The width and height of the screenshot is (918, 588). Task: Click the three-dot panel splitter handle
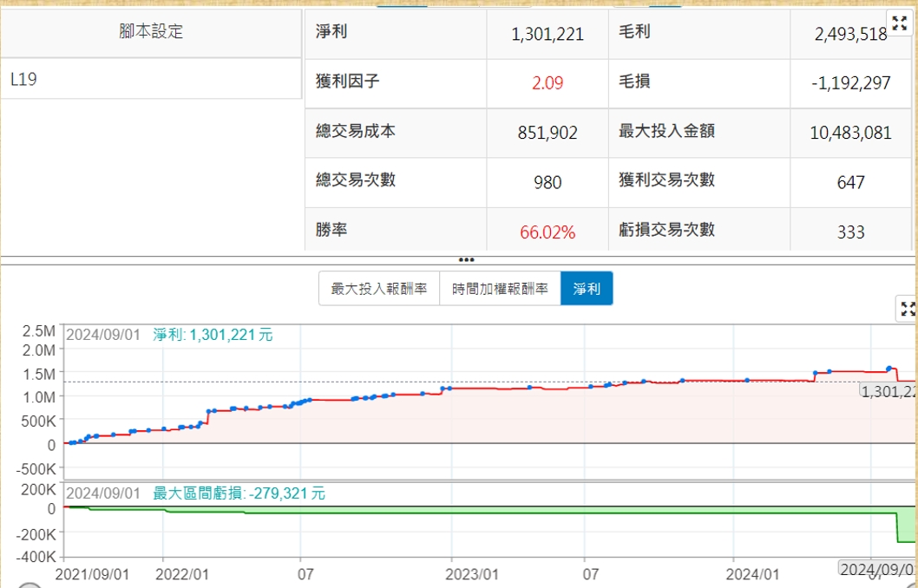click(x=466, y=259)
